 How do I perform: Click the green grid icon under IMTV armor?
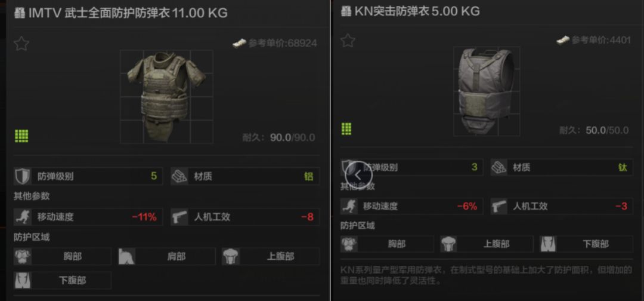click(x=21, y=136)
